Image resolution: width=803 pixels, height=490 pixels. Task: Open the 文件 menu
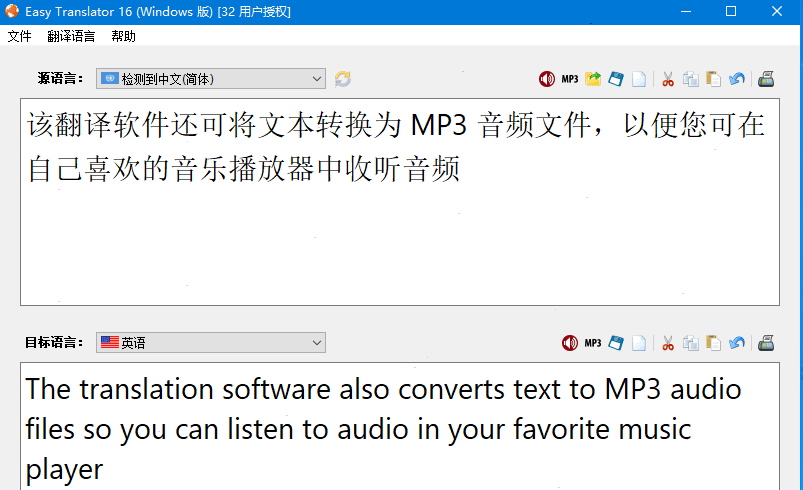19,36
